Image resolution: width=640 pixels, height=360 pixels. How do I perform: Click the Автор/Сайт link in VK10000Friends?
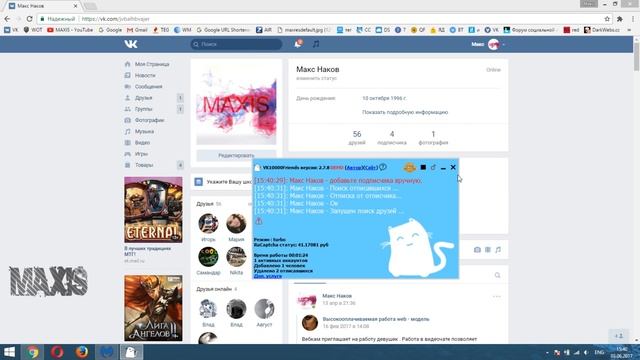(361, 168)
